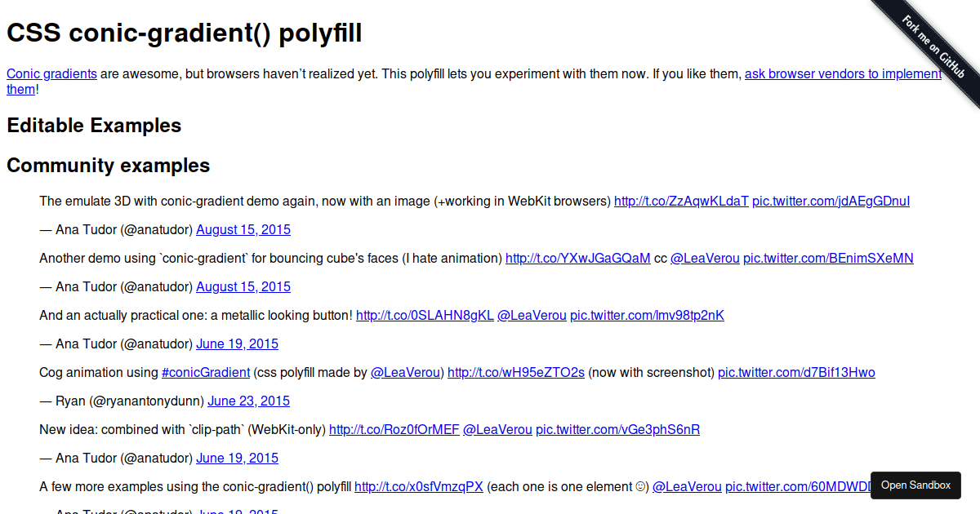Open pic.twitter.com/jdAEgGDnuI image link
The image size is (980, 514).
(x=831, y=202)
